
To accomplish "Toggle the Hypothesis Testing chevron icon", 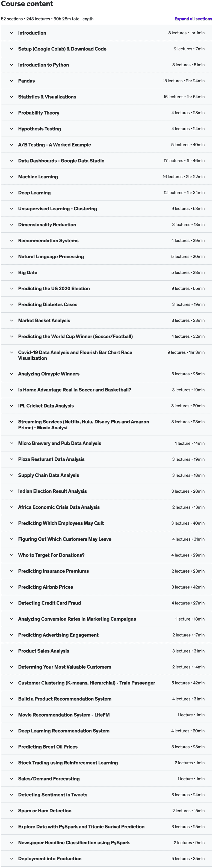I will pyautogui.click(x=11, y=129).
